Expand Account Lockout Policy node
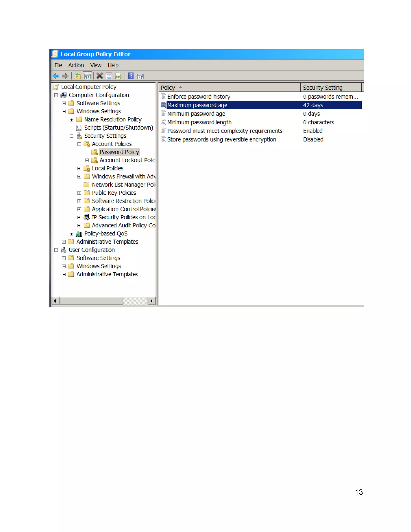The width and height of the screenshot is (411, 532). [x=87, y=160]
